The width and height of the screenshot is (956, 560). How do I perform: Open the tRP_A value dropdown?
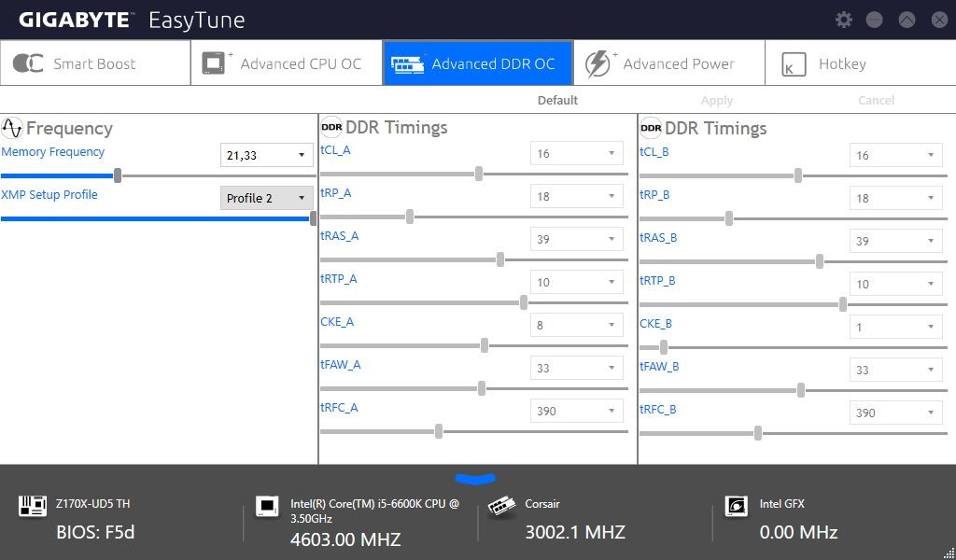576,196
